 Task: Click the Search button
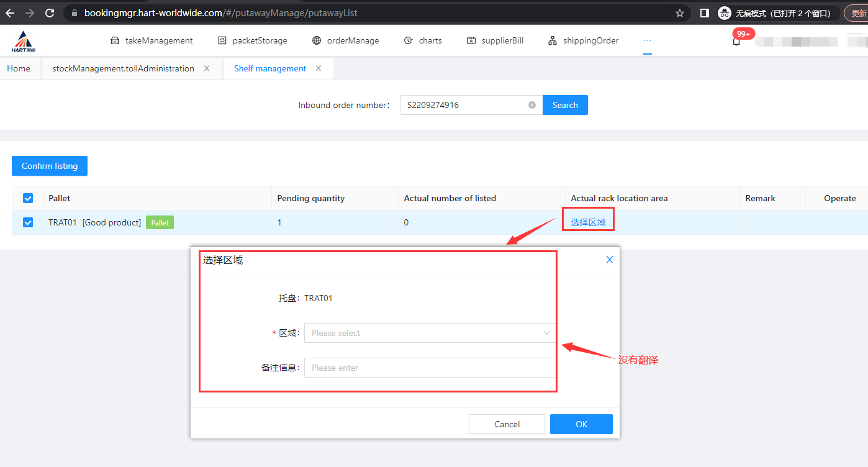pyautogui.click(x=565, y=105)
